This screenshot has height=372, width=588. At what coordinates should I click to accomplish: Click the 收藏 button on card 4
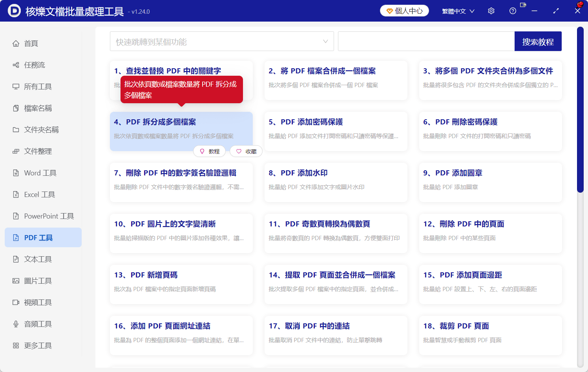pyautogui.click(x=246, y=151)
